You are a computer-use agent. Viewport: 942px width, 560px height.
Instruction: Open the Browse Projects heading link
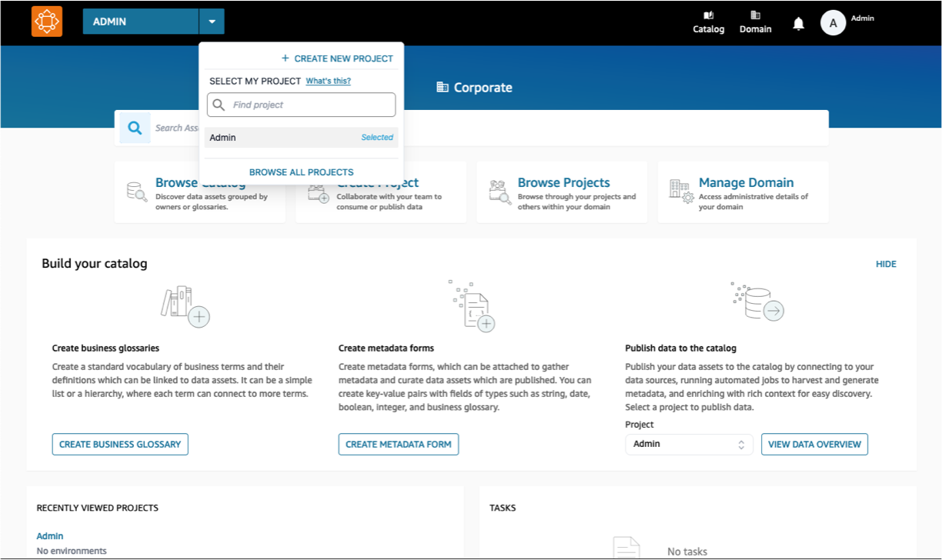tap(563, 182)
